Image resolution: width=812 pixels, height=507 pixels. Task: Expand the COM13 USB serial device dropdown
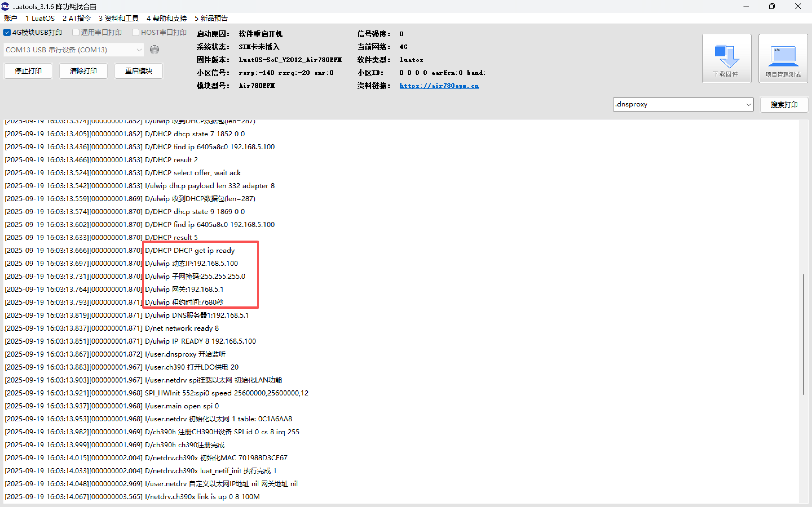pyautogui.click(x=139, y=50)
